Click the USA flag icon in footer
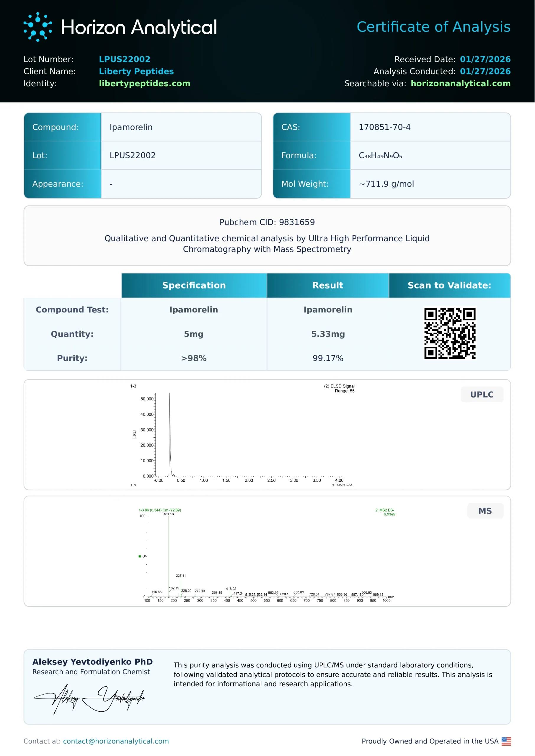This screenshot has width=535, height=756. point(506,741)
